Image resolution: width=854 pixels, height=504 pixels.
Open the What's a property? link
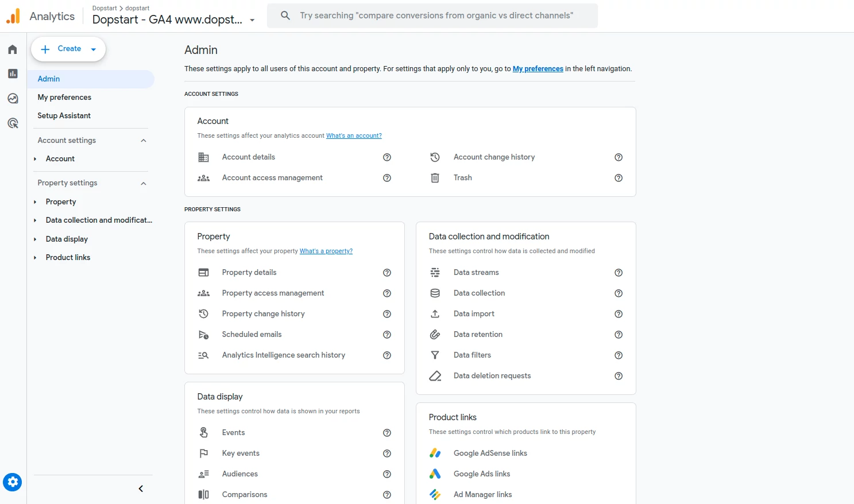[326, 251]
